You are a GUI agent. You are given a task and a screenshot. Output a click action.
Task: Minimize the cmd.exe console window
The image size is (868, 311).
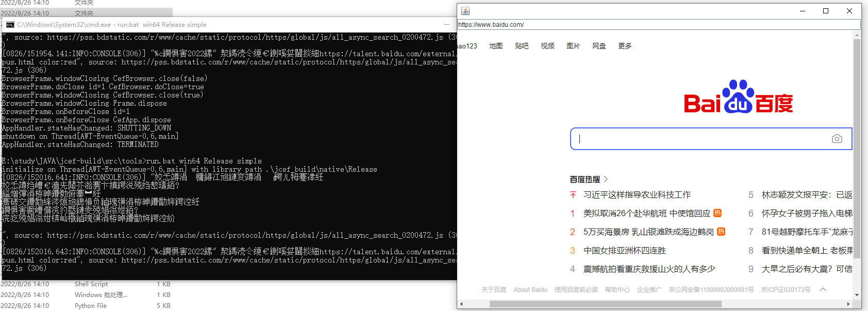coord(447,24)
